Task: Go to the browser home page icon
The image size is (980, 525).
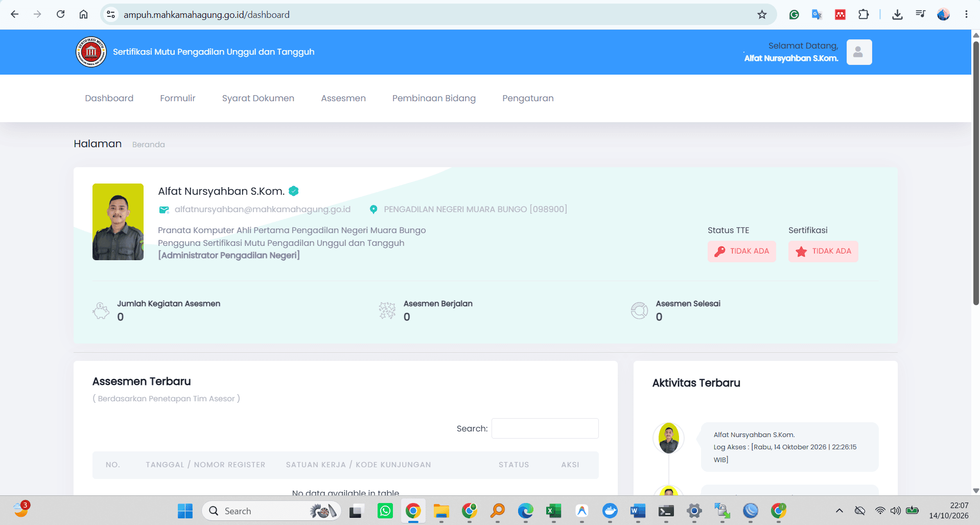Action: coord(83,14)
